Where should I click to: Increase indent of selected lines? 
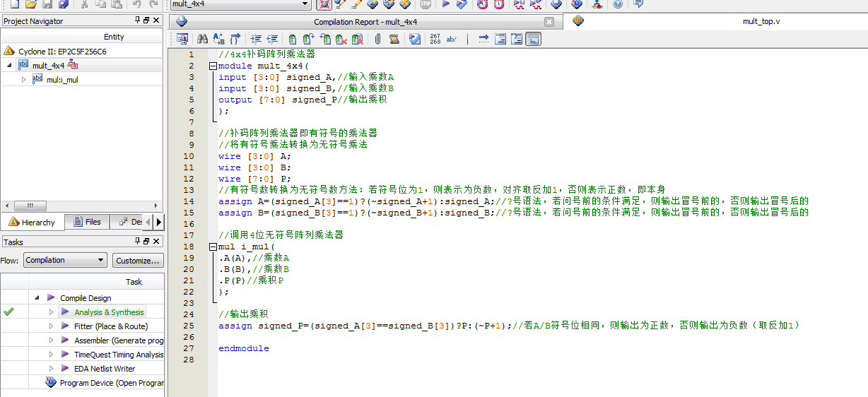click(x=255, y=40)
